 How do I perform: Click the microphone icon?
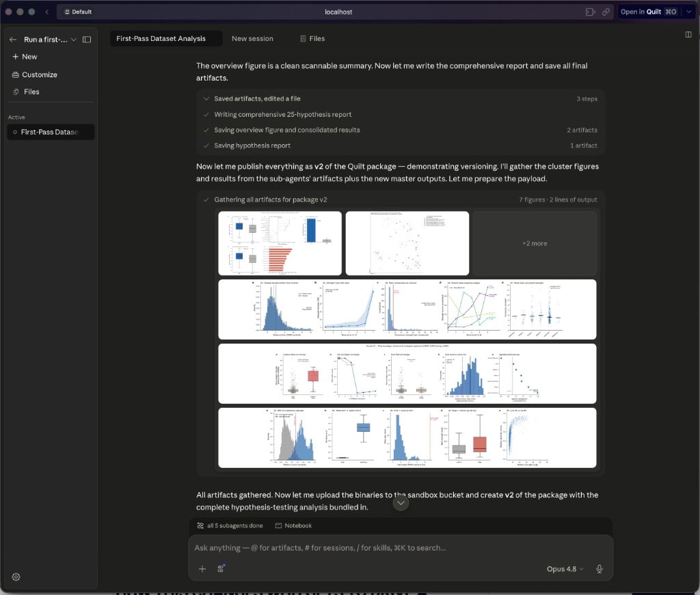point(599,568)
